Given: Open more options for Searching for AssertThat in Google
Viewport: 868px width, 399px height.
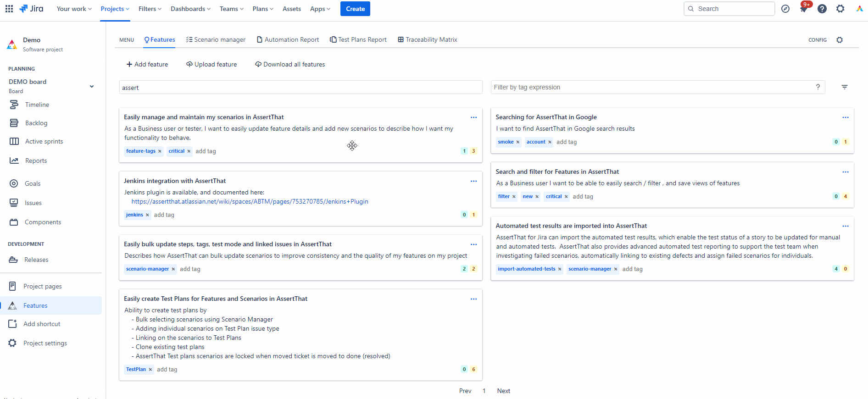Looking at the screenshot, I should click(846, 117).
